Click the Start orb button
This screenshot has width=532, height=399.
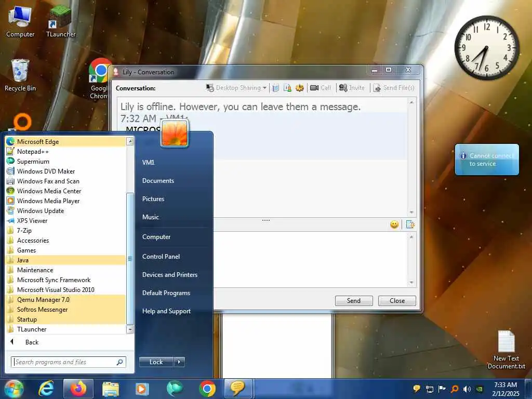tap(14, 389)
